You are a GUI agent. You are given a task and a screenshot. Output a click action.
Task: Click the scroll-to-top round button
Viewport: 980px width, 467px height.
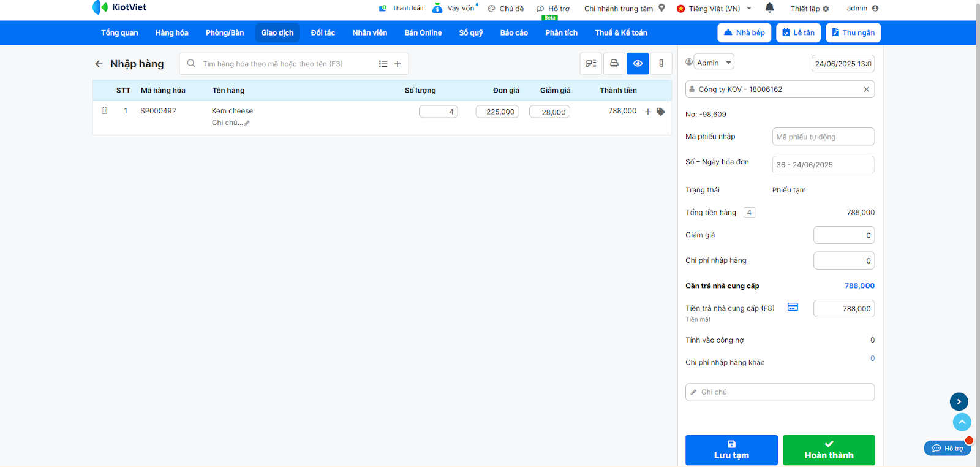pyautogui.click(x=962, y=422)
